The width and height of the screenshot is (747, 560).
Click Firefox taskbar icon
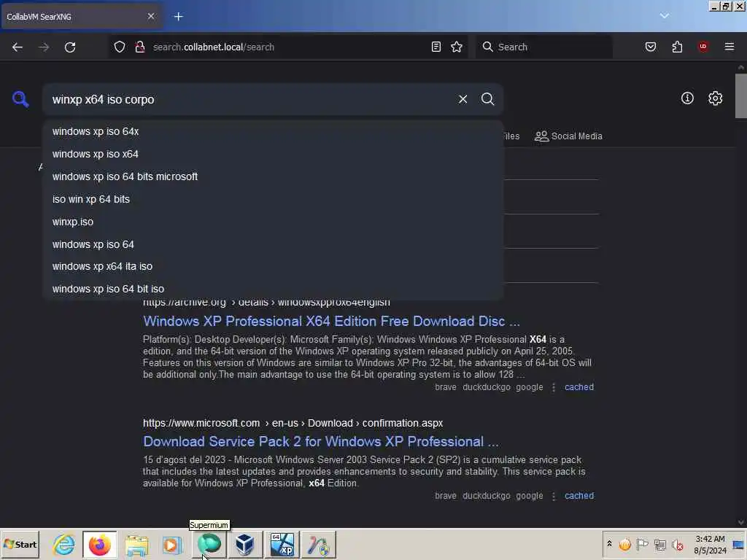100,544
